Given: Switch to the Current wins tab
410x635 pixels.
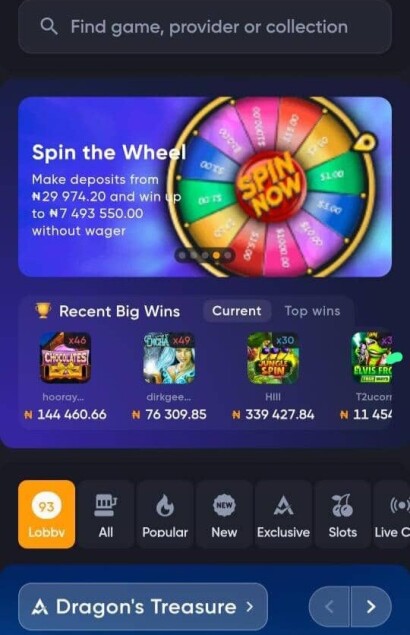Looking at the screenshot, I should point(237,311).
